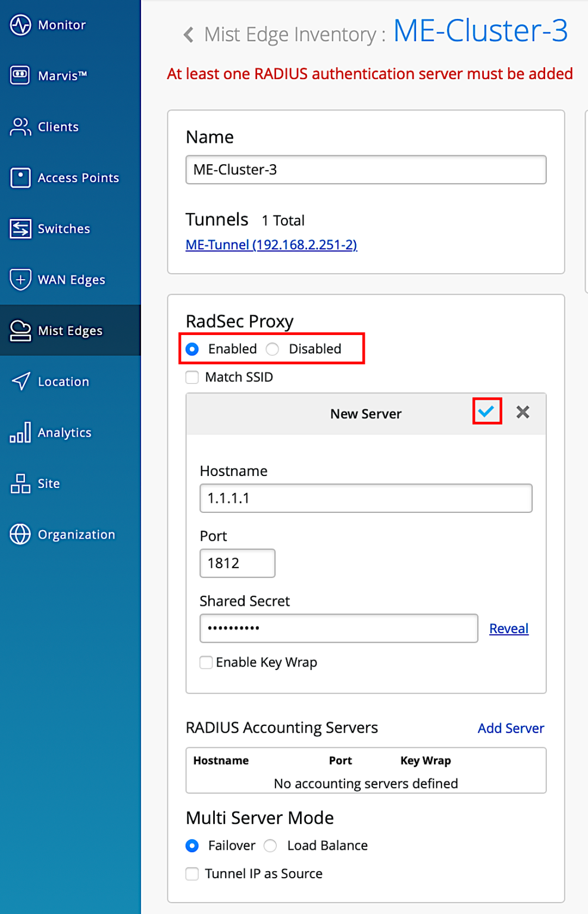The height and width of the screenshot is (914, 588).
Task: Select the Marvis sidebar icon
Action: (61, 76)
